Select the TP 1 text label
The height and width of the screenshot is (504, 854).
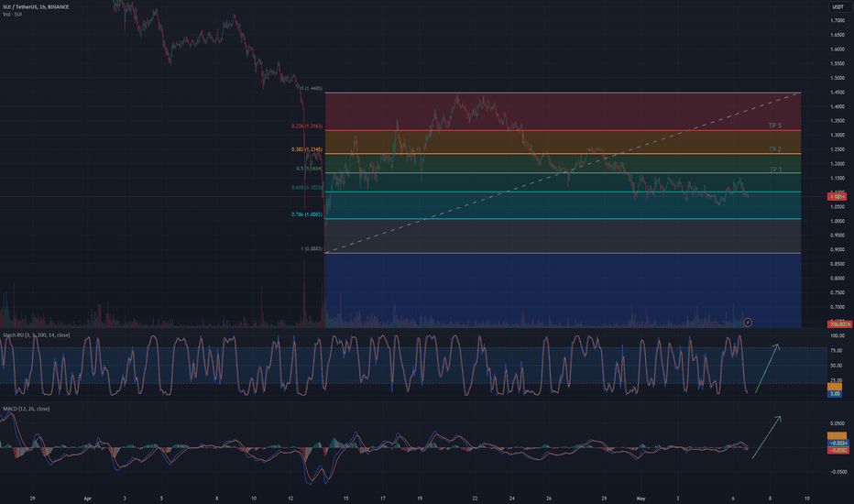774,170
